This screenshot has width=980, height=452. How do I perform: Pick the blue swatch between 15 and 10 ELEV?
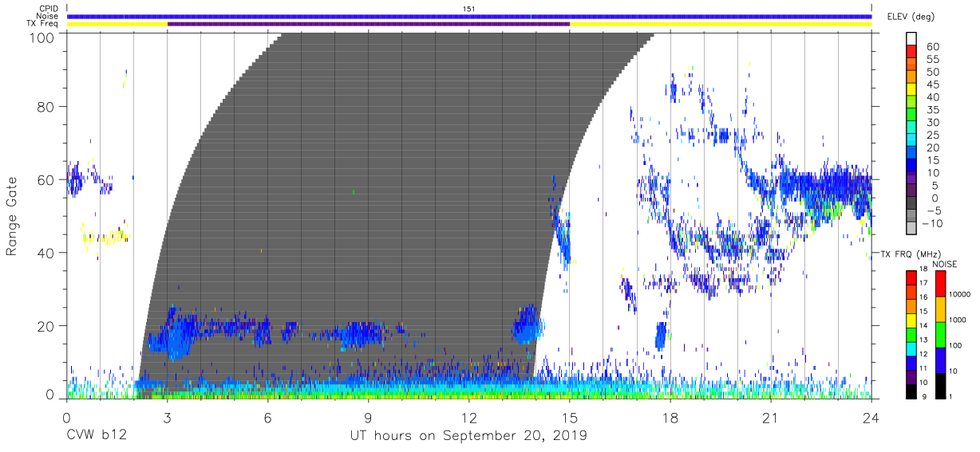(x=911, y=166)
